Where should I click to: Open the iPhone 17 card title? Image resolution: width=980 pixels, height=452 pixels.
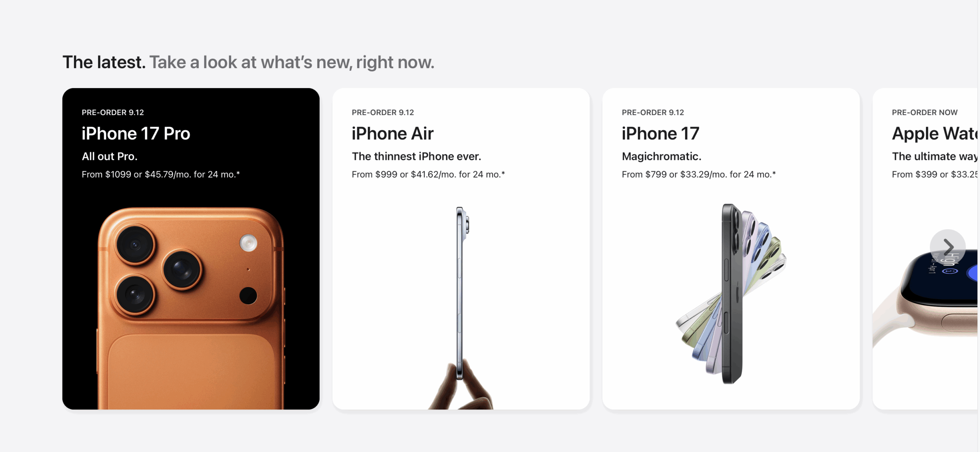pos(660,134)
